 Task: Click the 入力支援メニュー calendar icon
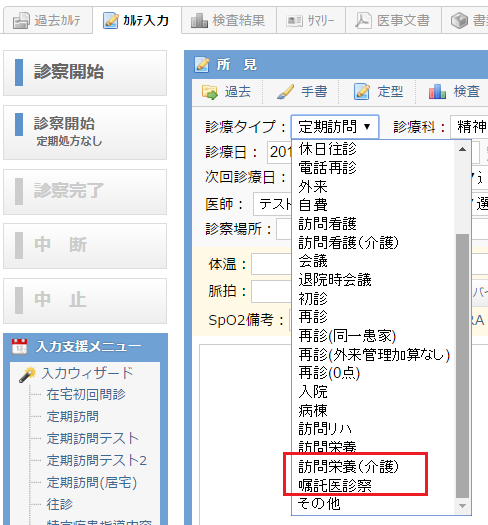19,347
